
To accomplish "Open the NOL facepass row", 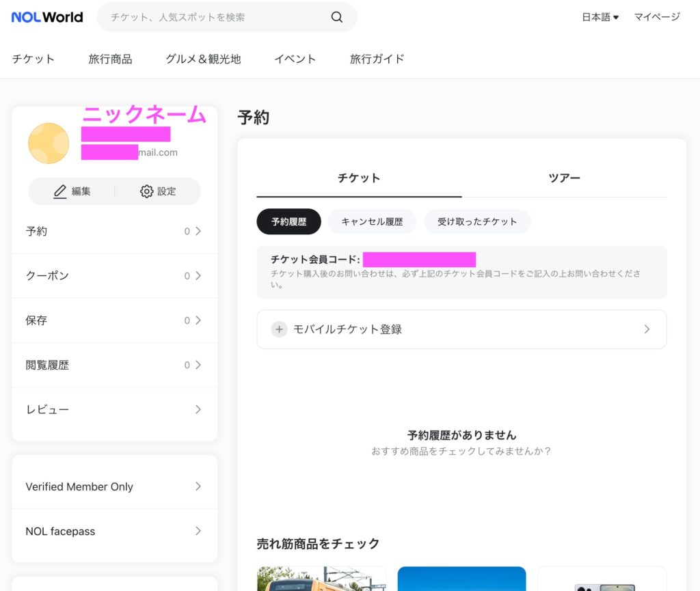I will (x=114, y=531).
